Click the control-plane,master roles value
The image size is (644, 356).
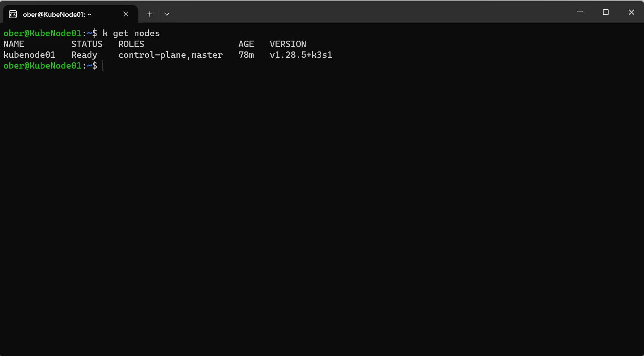(171, 55)
